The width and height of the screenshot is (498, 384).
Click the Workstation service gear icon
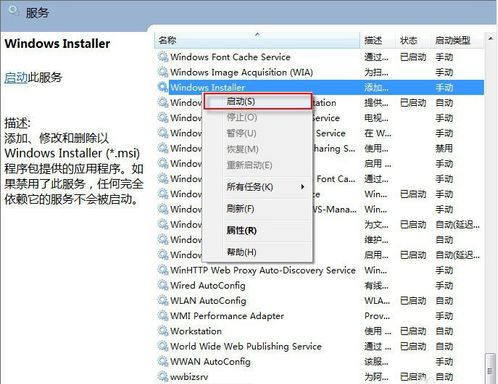point(163,331)
